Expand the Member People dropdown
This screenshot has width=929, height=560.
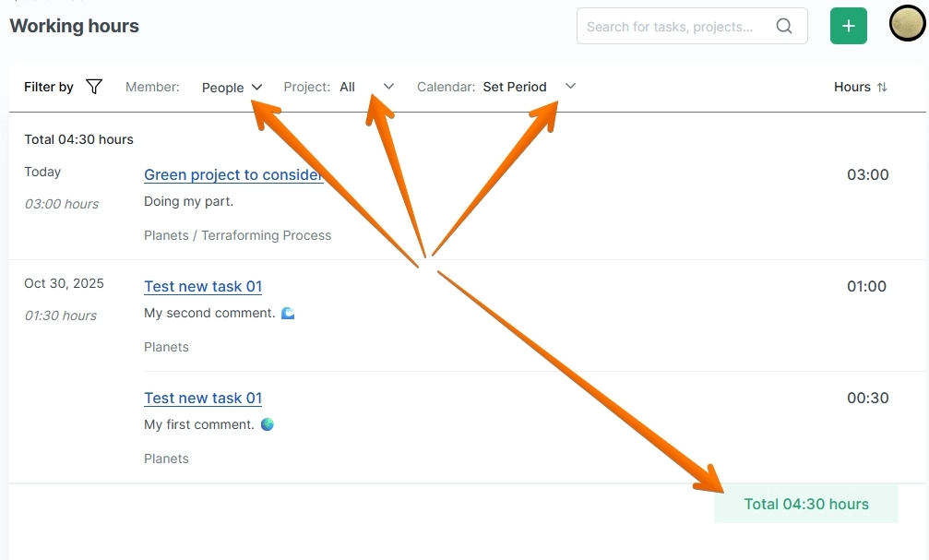(x=232, y=88)
